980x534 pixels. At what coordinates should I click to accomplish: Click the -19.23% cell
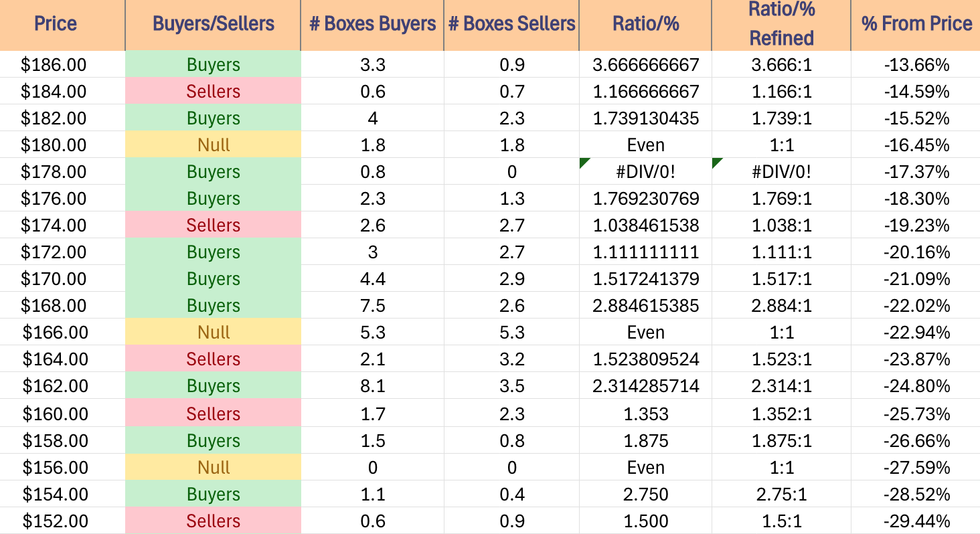(x=916, y=226)
